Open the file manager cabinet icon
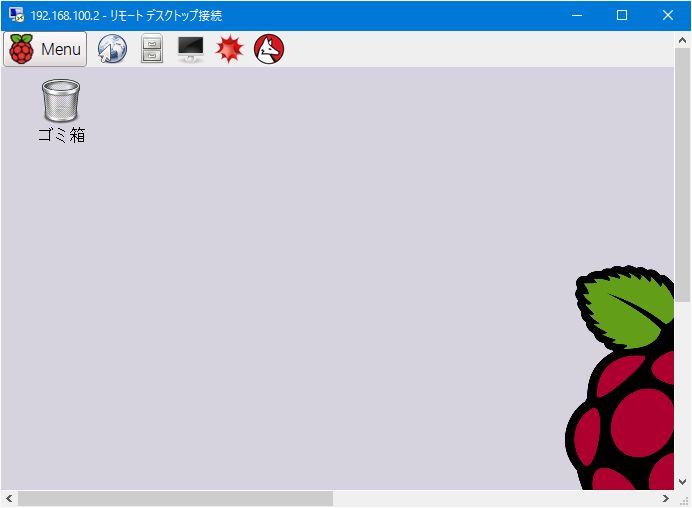692x508 pixels. click(152, 49)
